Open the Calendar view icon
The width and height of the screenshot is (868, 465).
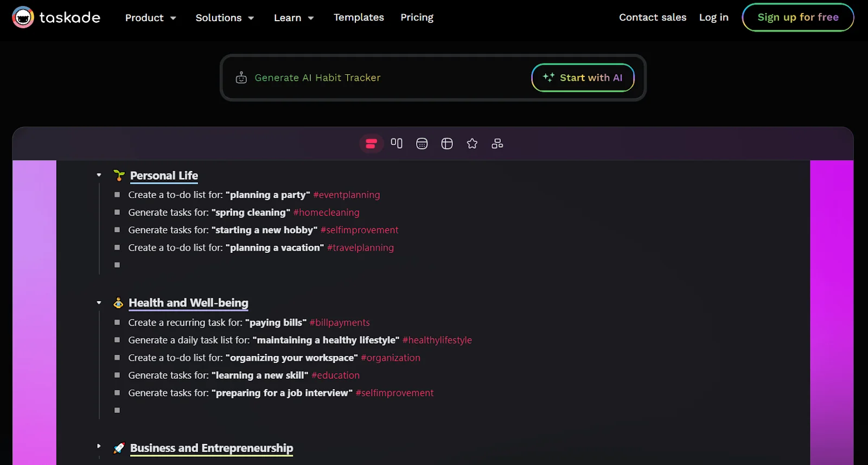tap(422, 144)
